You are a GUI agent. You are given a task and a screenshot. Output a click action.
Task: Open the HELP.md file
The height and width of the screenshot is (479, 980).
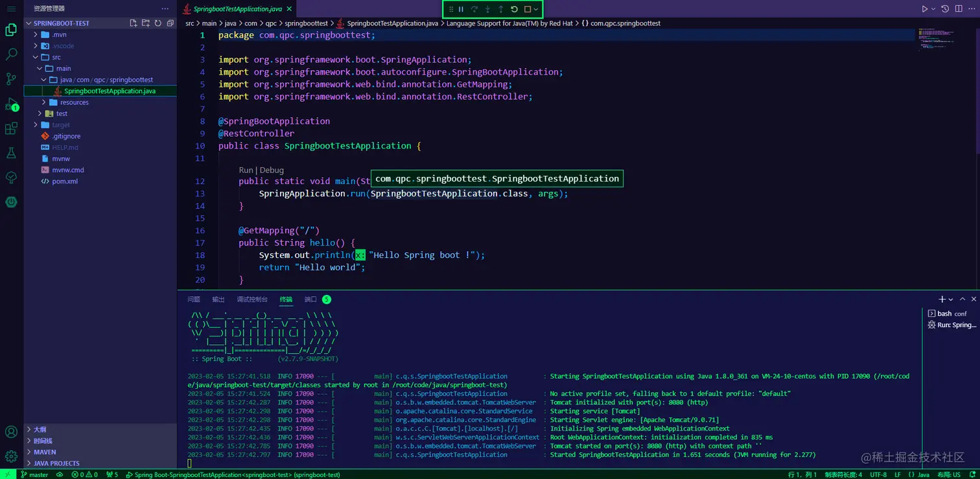click(x=100, y=147)
